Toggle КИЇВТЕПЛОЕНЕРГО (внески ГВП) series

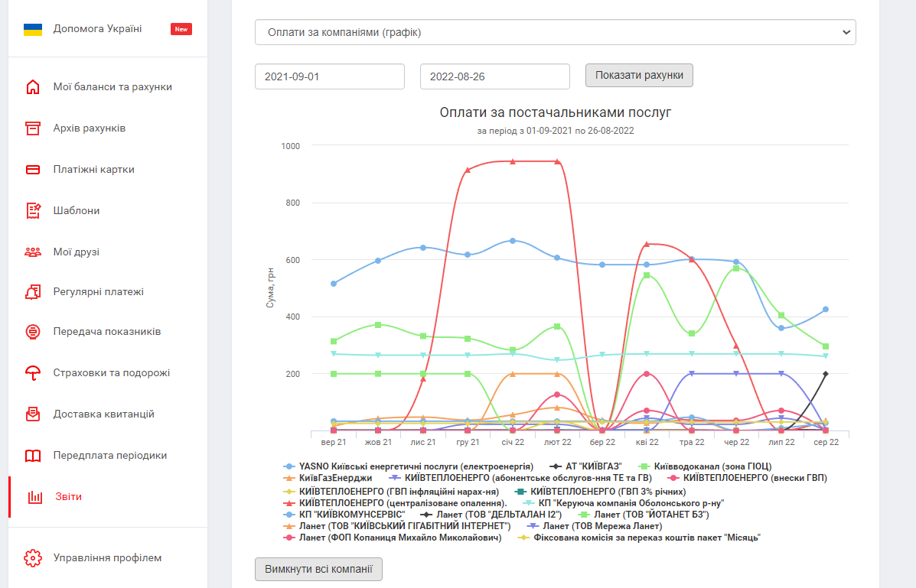click(x=747, y=478)
